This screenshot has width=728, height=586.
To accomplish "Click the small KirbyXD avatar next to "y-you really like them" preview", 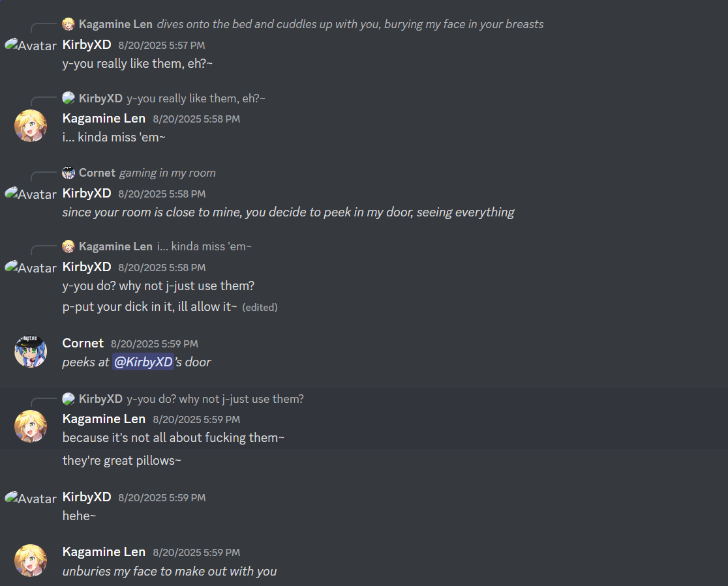I will [x=68, y=98].
